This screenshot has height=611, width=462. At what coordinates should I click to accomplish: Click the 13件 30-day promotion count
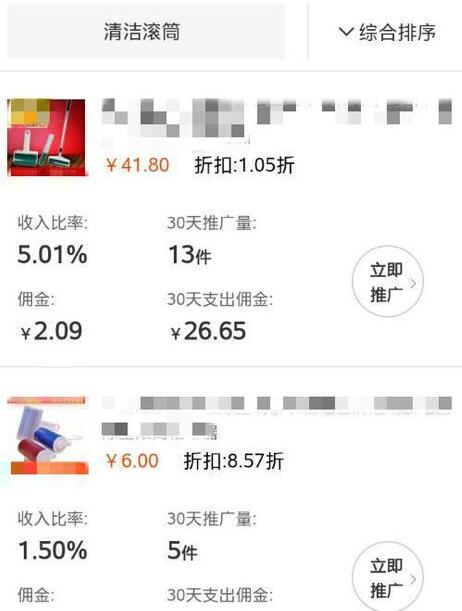pyautogui.click(x=190, y=254)
